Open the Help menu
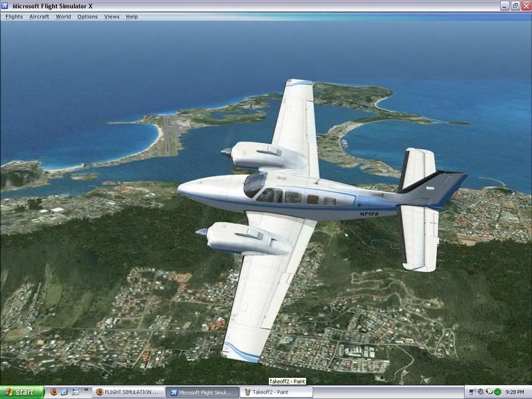The width and height of the screenshot is (532, 399). tap(132, 17)
